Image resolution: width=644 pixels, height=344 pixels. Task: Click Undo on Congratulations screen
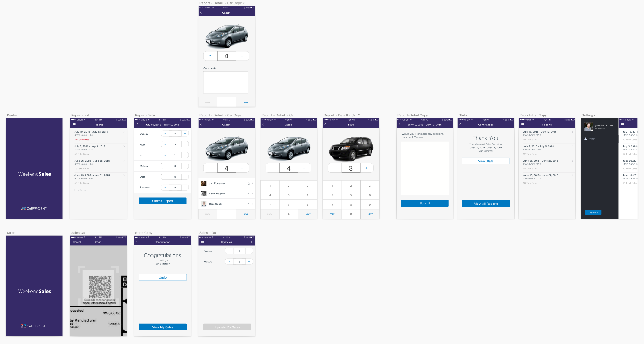[x=162, y=277]
